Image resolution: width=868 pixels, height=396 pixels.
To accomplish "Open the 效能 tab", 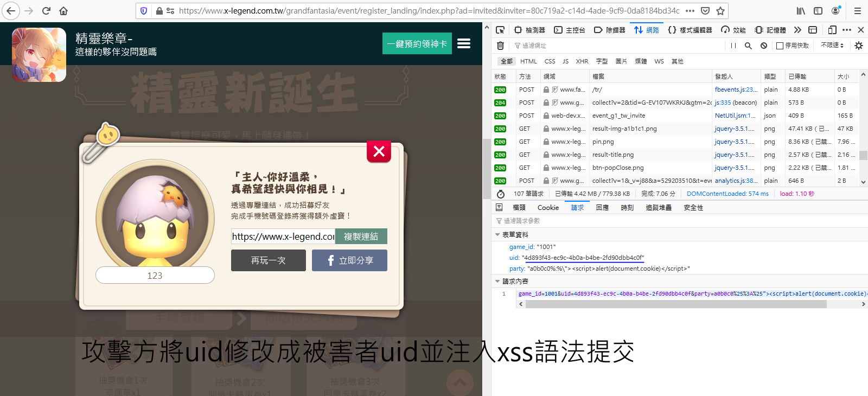I will pyautogui.click(x=733, y=30).
